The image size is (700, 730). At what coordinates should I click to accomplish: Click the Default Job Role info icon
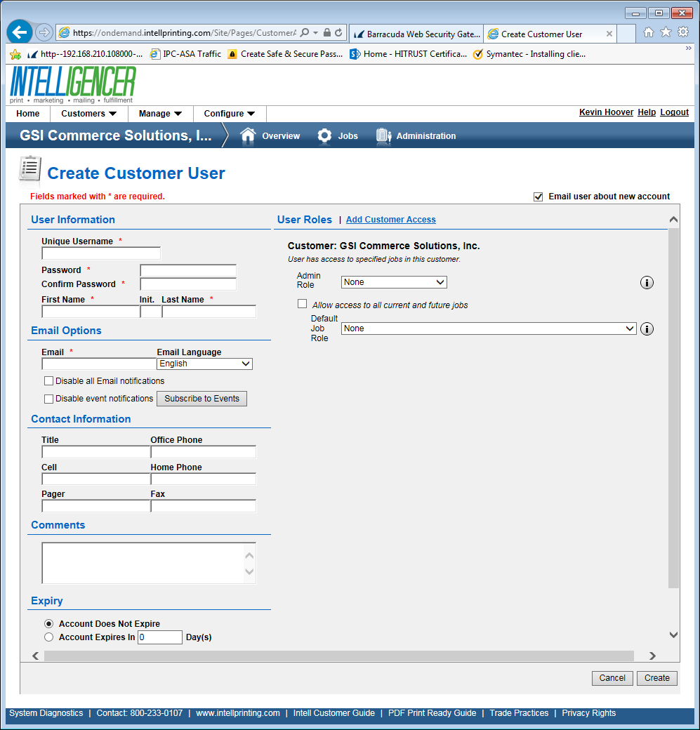coord(647,328)
